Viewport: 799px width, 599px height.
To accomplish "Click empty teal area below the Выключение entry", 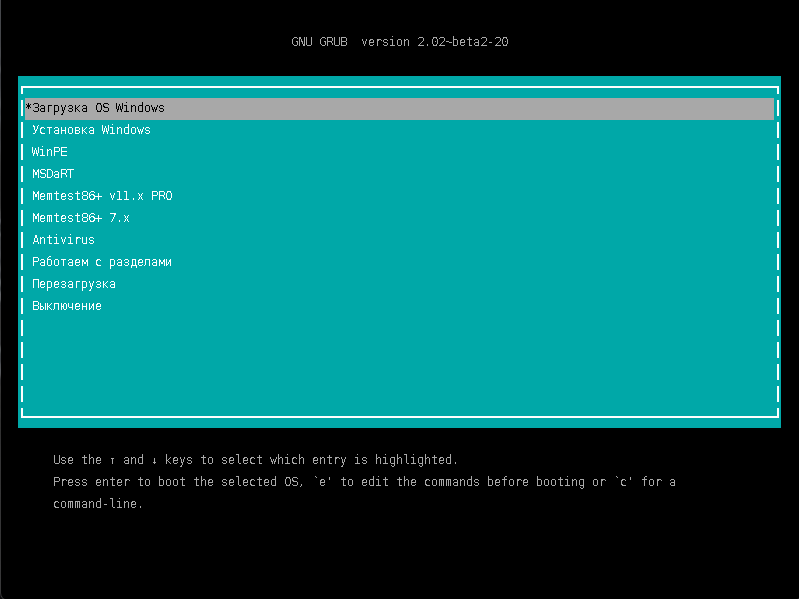I will 400,360.
